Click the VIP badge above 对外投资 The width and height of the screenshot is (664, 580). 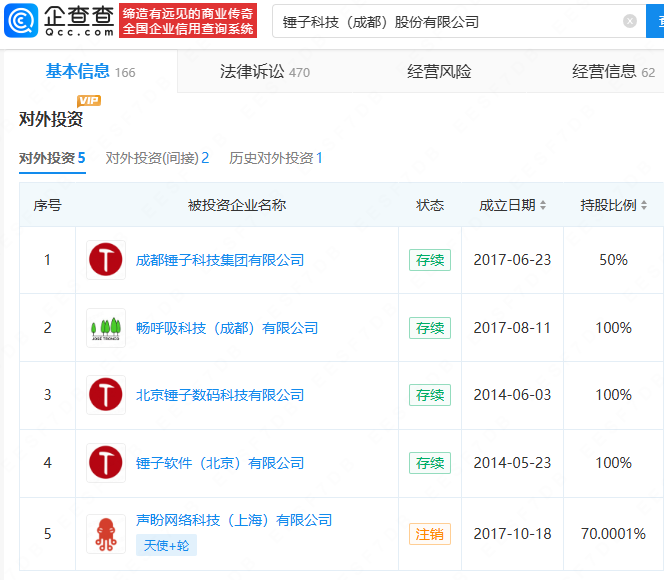(x=89, y=100)
